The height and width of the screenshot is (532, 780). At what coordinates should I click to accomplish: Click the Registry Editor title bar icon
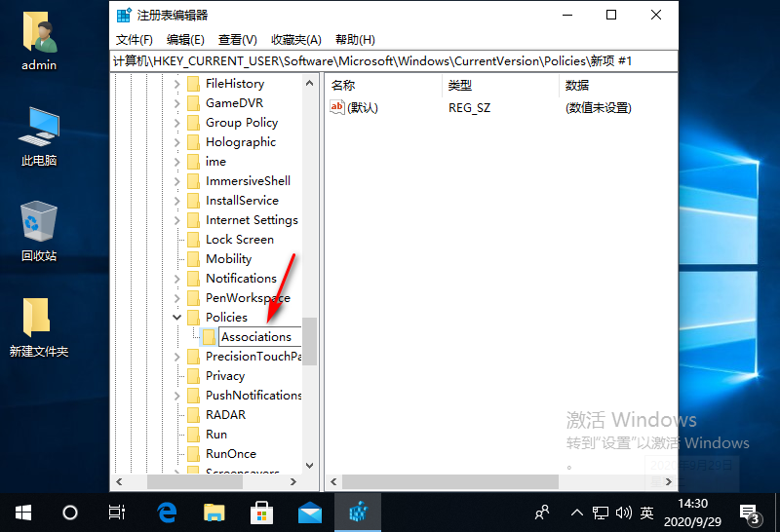click(124, 16)
